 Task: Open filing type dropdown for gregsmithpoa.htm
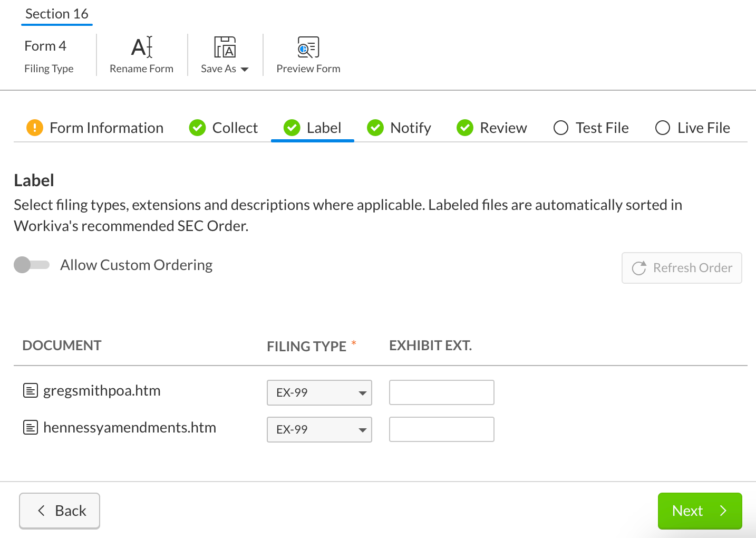pos(319,393)
